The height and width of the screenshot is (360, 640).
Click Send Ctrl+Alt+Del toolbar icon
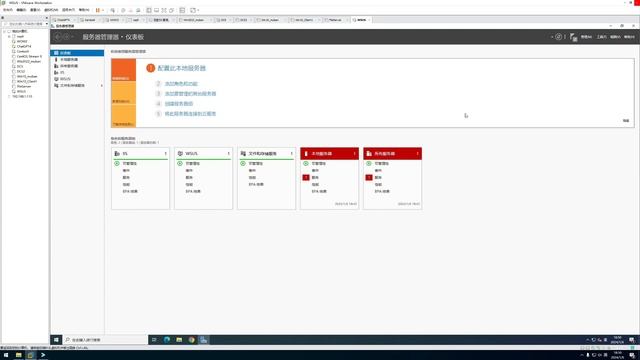tap(112, 10)
